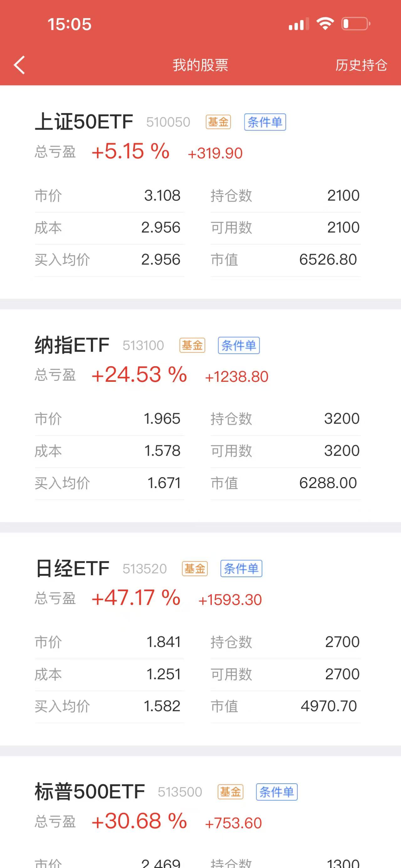
Task: Open the 标普500ETF stock title
Action: 90,792
